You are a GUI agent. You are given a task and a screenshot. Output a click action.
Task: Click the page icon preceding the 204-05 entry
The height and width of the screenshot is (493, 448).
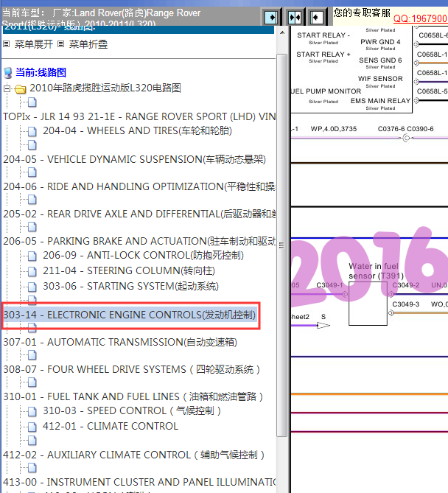pyautogui.click(x=32, y=145)
